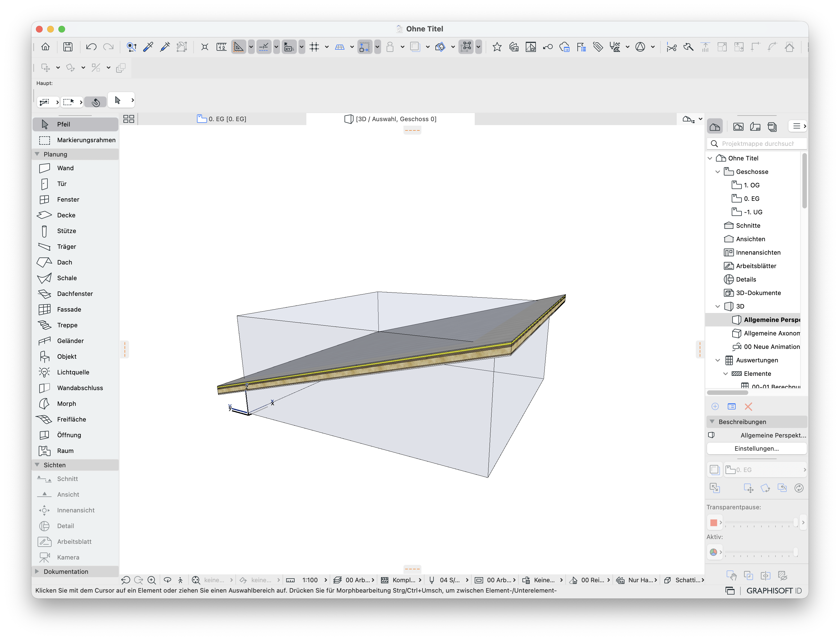Select the Stütze tool
The image size is (840, 640).
[75, 231]
